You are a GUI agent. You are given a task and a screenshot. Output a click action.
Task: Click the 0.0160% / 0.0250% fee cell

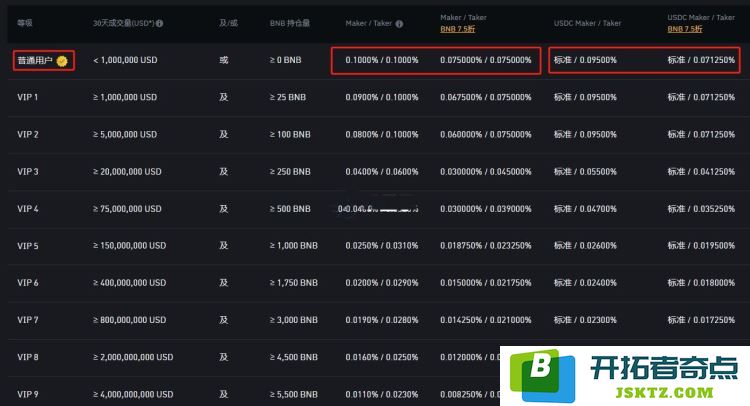(382, 357)
